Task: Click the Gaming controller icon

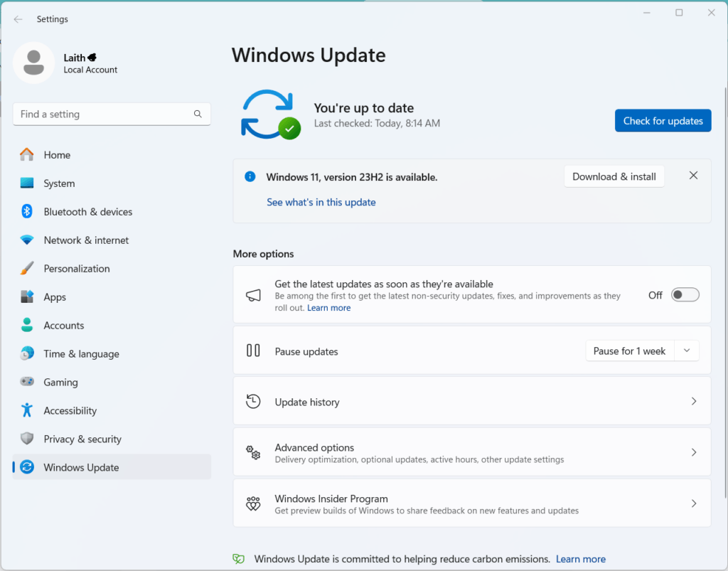Action: pos(27,383)
